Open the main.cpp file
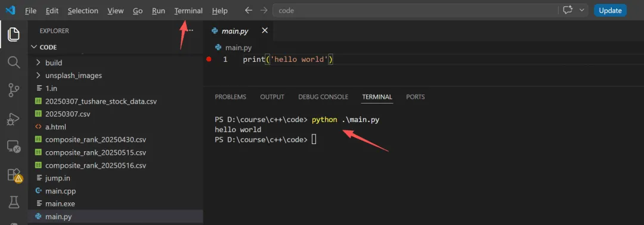Screen dimensions: 644x225 [116, 191]
